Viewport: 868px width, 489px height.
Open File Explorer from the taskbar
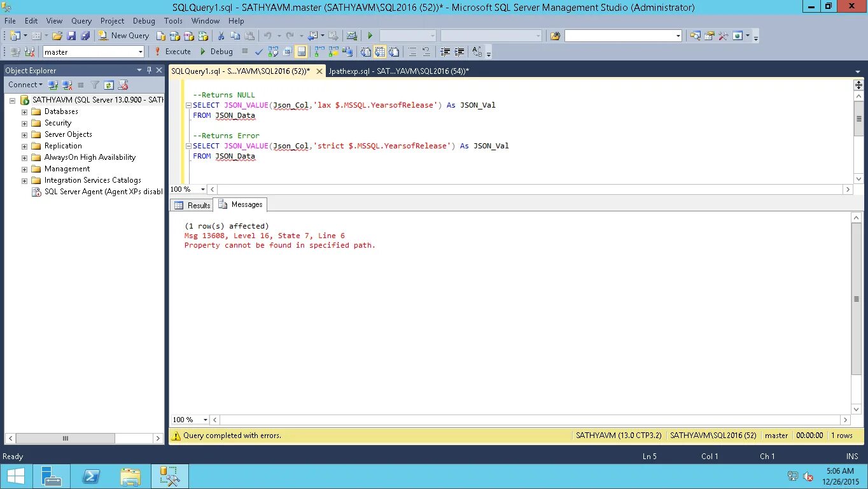coord(130,476)
